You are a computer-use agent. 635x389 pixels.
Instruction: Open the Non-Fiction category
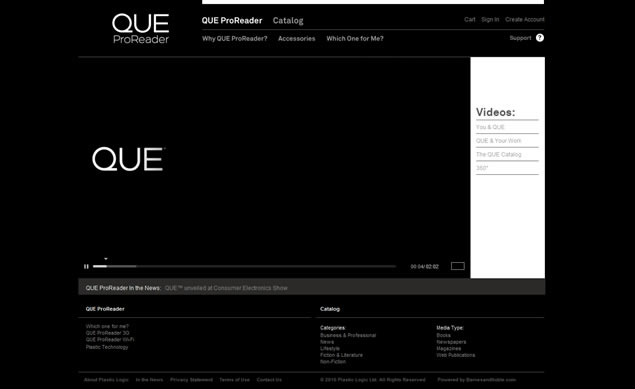333,362
